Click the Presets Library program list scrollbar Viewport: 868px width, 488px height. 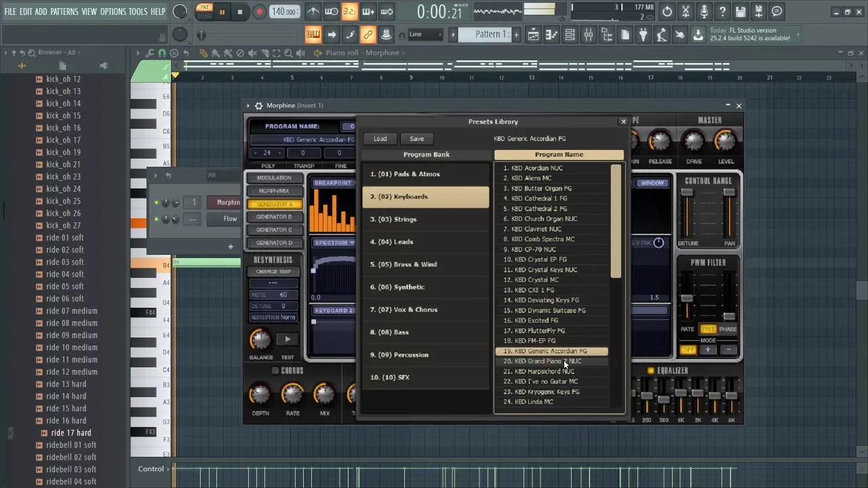click(x=616, y=221)
